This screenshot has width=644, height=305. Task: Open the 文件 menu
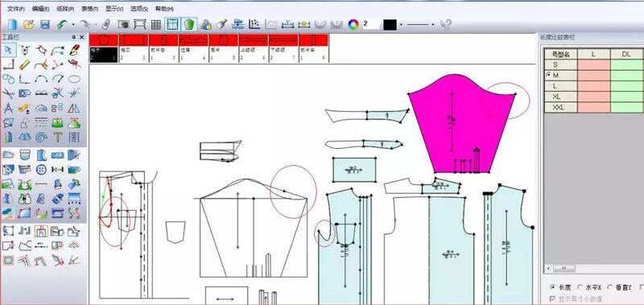(16, 9)
